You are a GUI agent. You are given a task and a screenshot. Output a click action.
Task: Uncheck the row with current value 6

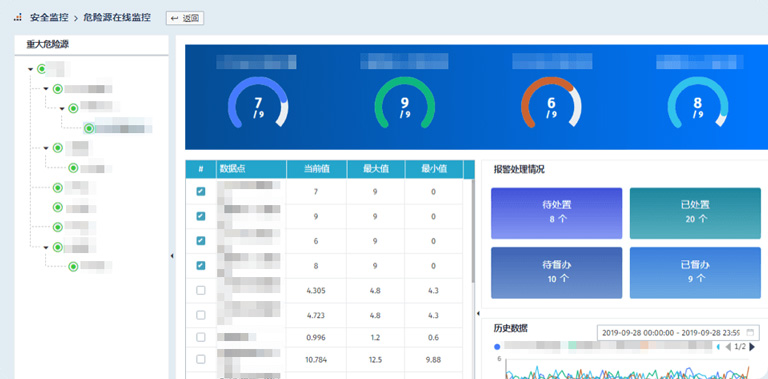click(201, 241)
